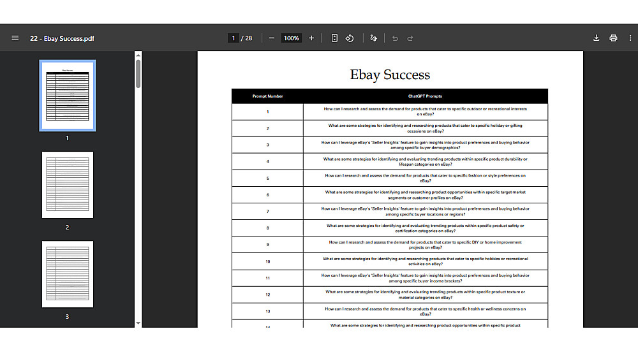Click prompt 2 text about holiday or gifting

point(425,128)
